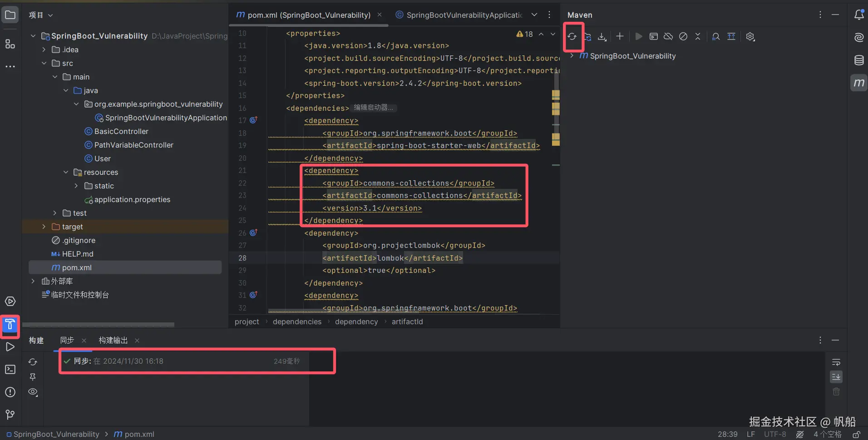Open the Execute Maven Goal icon

tap(654, 36)
